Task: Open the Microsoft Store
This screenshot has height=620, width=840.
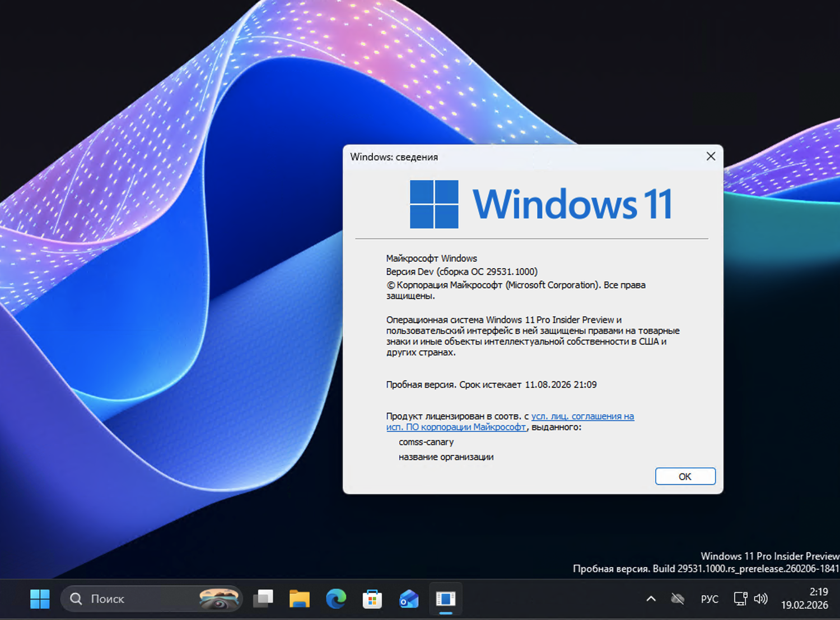Action: (372, 599)
